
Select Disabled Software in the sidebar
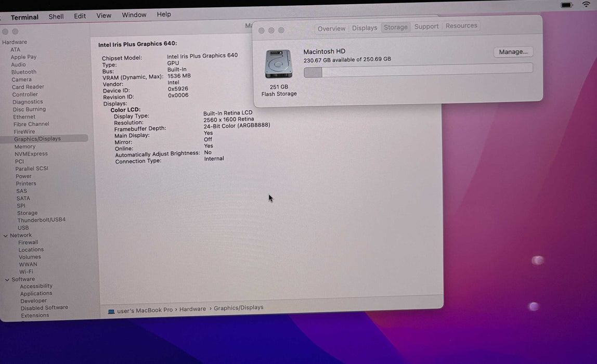44,308
